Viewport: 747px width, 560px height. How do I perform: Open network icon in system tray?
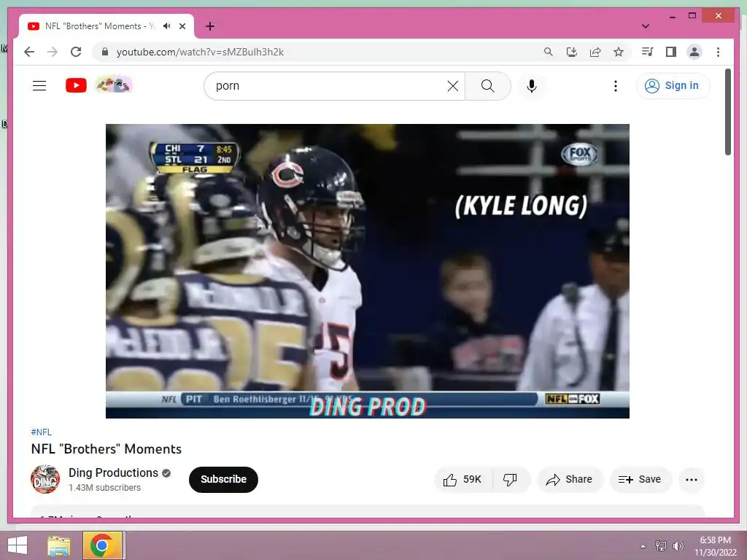(660, 546)
